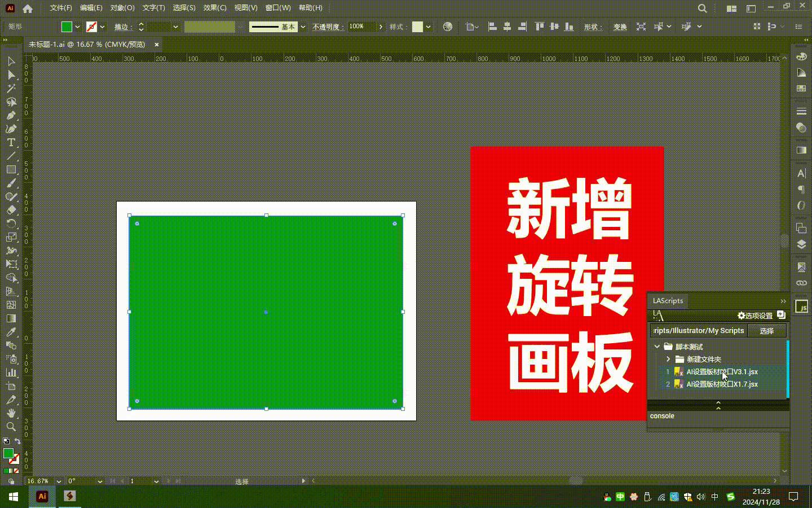Open the Stroke panel in the right sidebar
The image size is (812, 508).
coord(801,111)
